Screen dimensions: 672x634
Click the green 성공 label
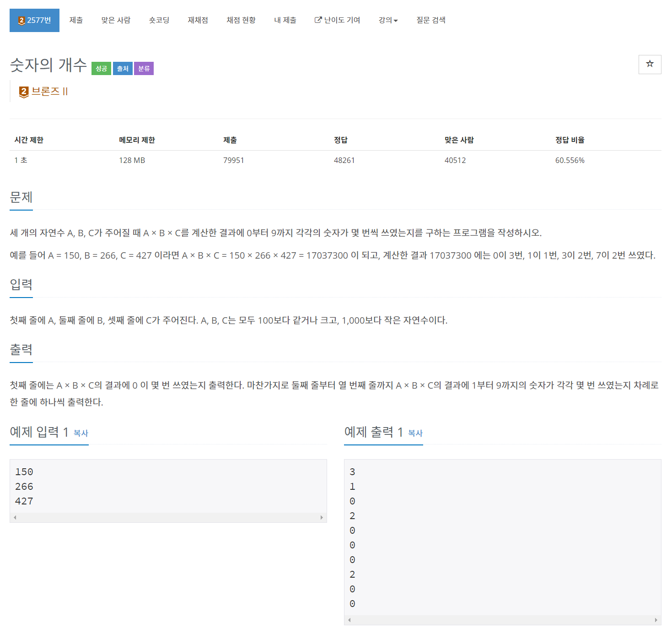(101, 69)
